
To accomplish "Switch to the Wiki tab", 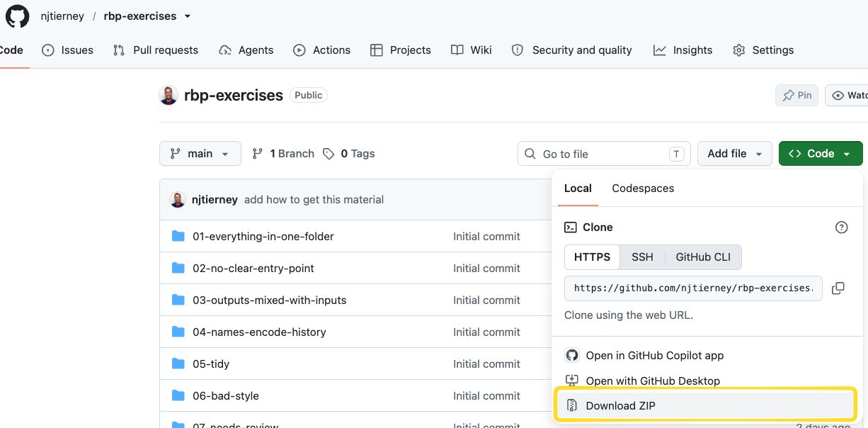I will [x=472, y=50].
